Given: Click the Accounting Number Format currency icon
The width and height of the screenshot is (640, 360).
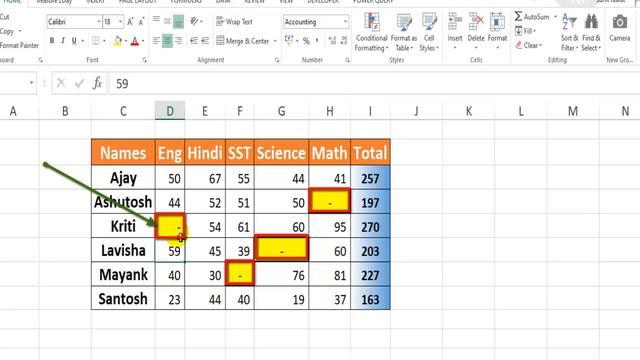Looking at the screenshot, I should point(289,40).
